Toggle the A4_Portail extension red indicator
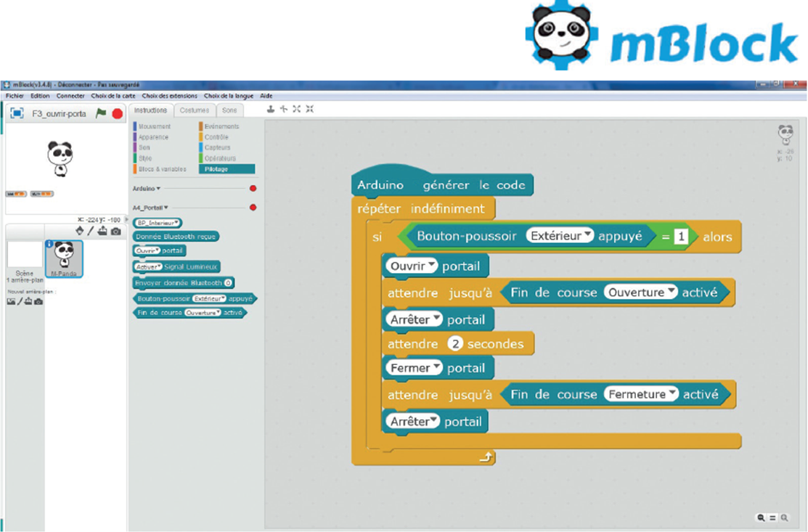 click(253, 208)
